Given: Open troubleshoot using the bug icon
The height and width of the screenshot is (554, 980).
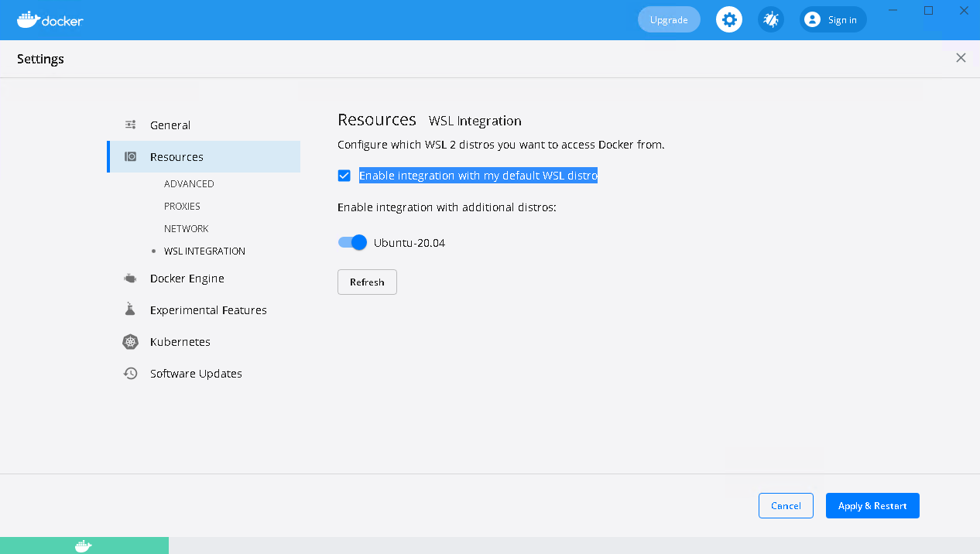Looking at the screenshot, I should point(770,20).
